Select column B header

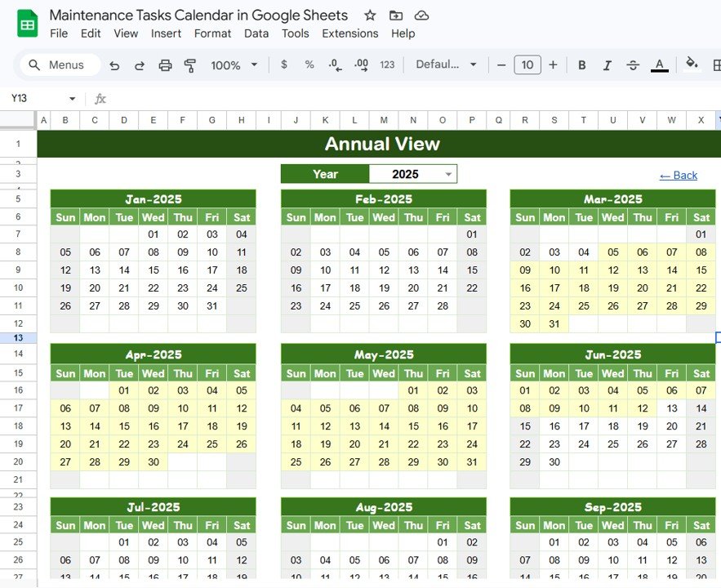65,120
